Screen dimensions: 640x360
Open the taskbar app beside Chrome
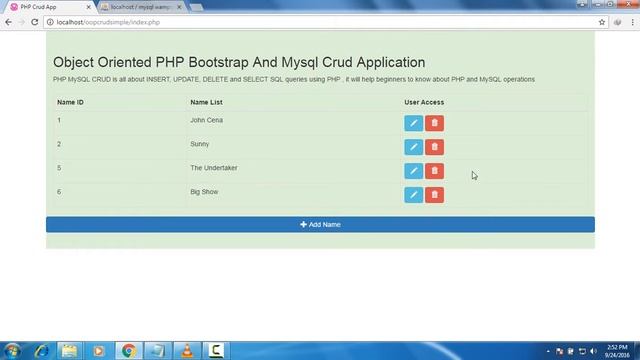(x=158, y=351)
